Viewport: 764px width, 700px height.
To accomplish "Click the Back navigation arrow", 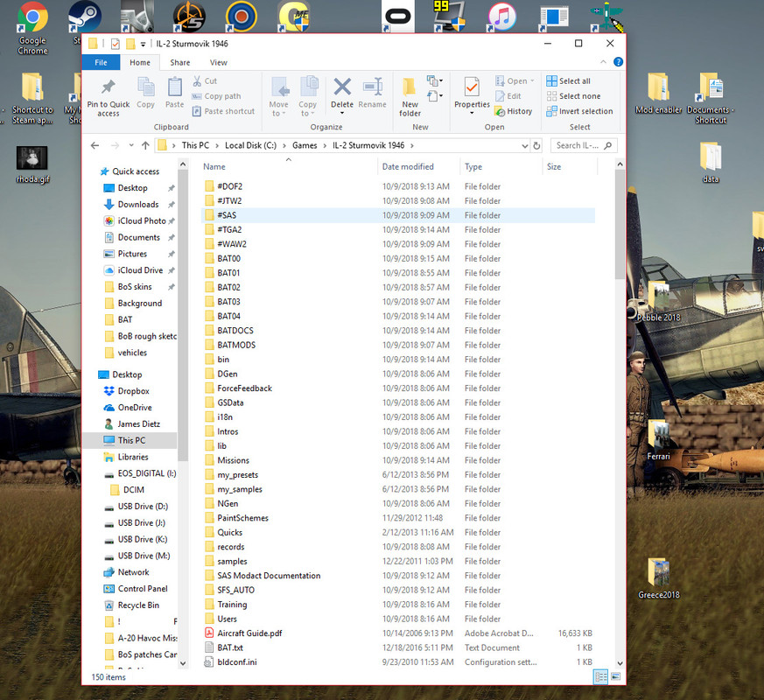I will (x=95, y=145).
